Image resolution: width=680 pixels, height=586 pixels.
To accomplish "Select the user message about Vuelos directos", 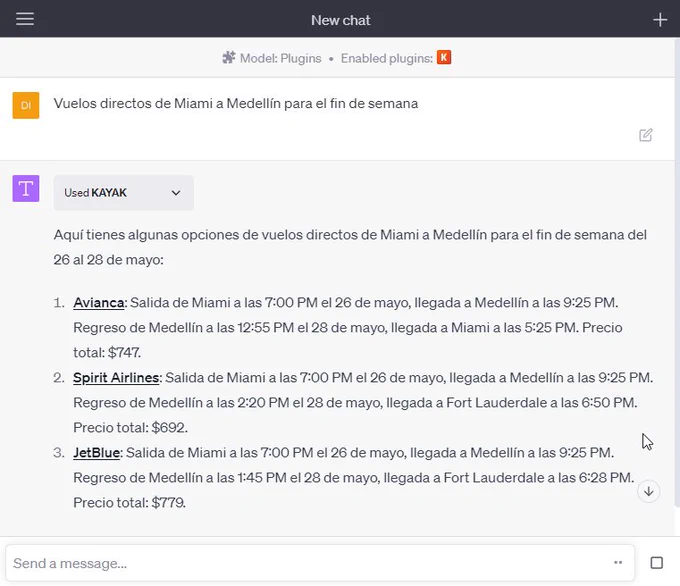I will 236,104.
